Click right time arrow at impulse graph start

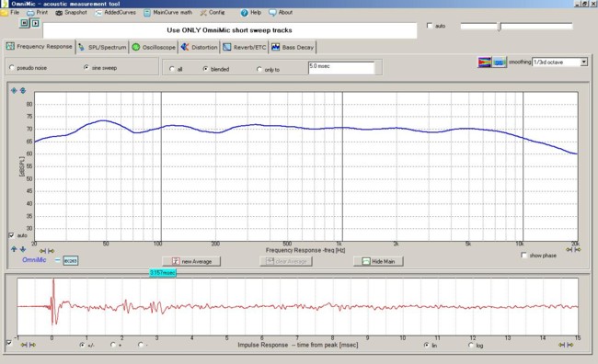point(32,345)
